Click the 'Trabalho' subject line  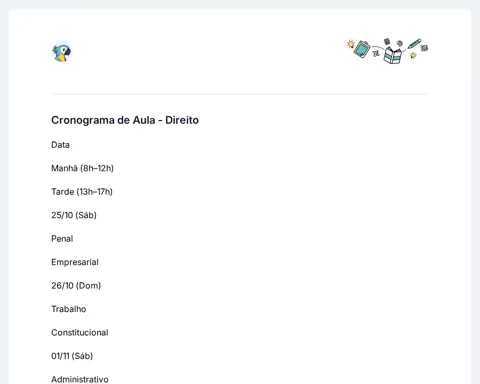click(x=69, y=309)
